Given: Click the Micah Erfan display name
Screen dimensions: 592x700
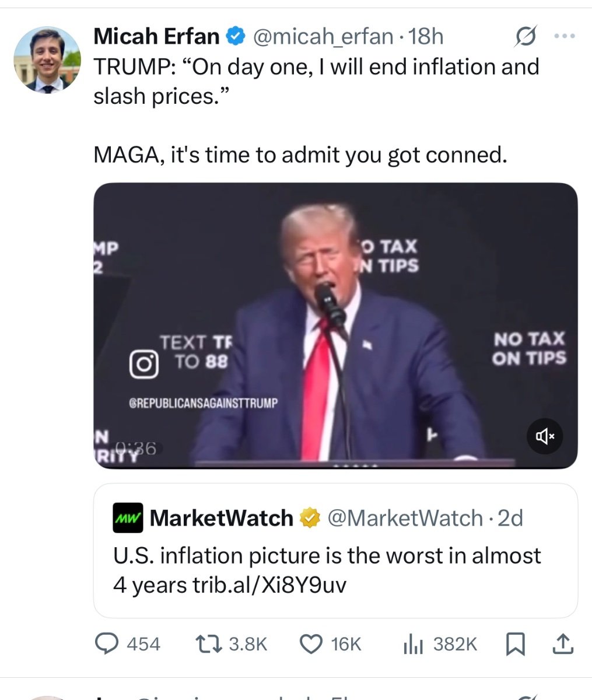Looking at the screenshot, I should tap(156, 37).
